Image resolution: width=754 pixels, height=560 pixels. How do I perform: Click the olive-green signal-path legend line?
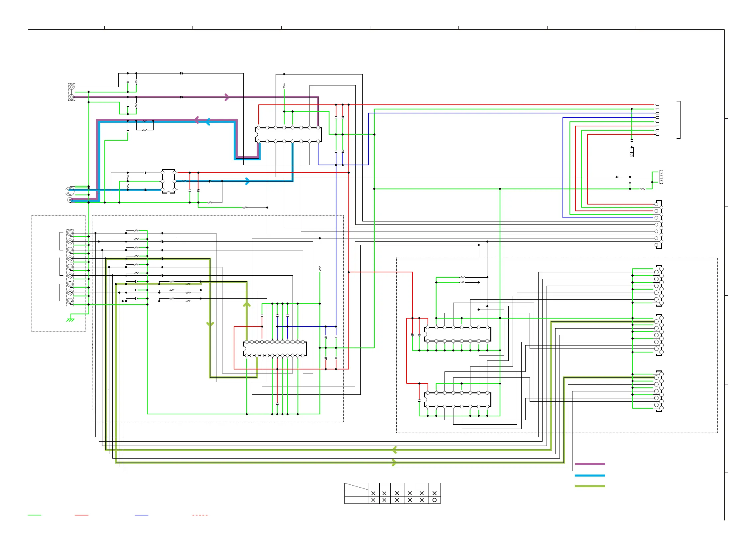589,486
